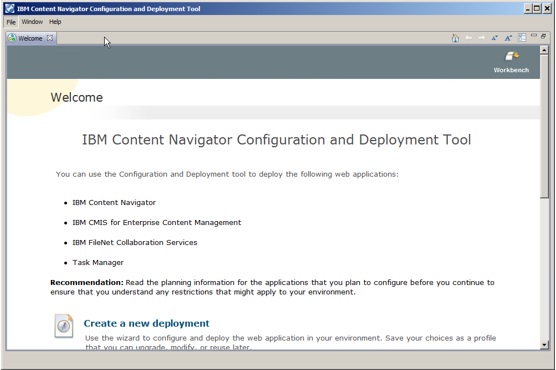Minimize the application window
This screenshot has height=370, width=556.
point(528,9)
